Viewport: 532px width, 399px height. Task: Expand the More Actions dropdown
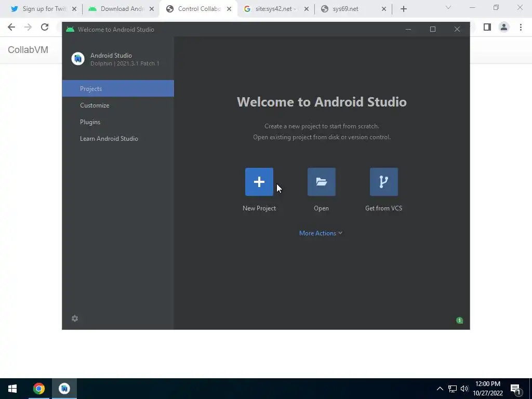(321, 233)
